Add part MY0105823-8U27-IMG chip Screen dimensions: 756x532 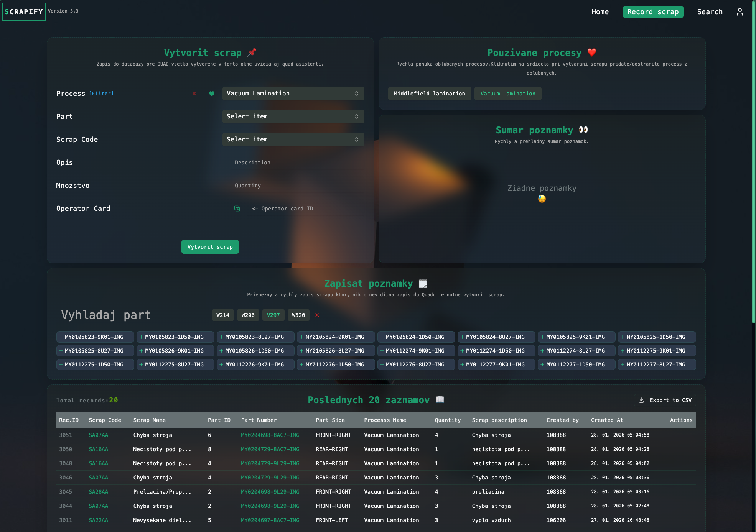point(255,337)
